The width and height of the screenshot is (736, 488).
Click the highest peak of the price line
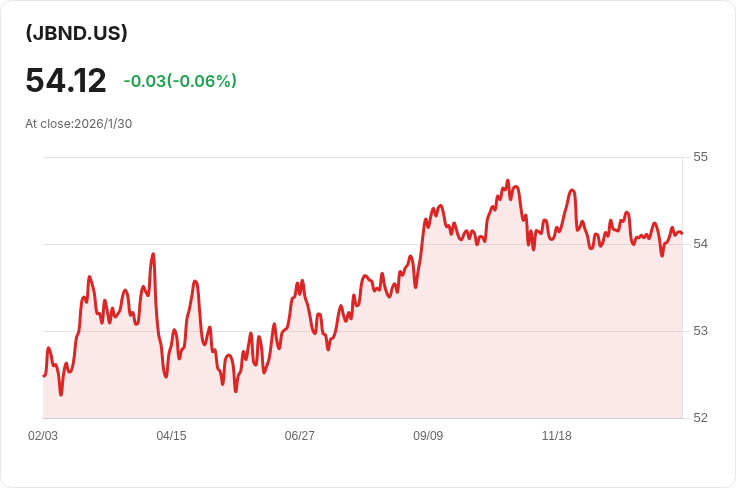pyautogui.click(x=508, y=181)
